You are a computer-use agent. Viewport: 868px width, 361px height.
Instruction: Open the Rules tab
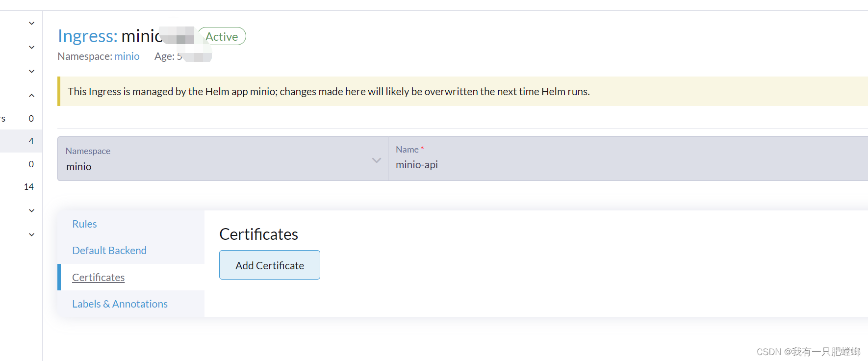[84, 224]
